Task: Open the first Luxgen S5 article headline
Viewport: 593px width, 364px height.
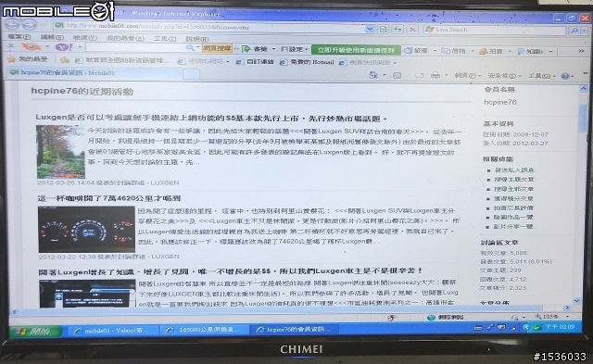Action: (211, 118)
